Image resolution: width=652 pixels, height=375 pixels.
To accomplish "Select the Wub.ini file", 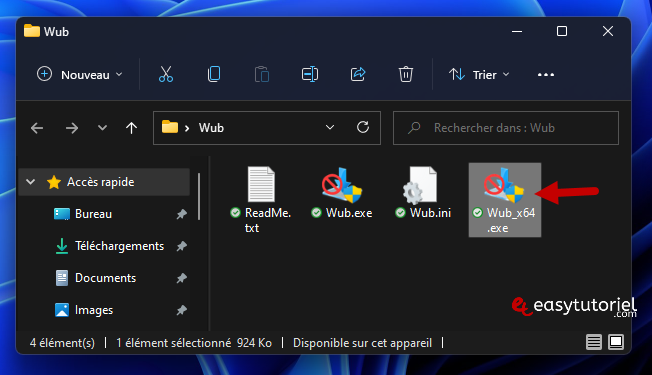I will tap(423, 193).
